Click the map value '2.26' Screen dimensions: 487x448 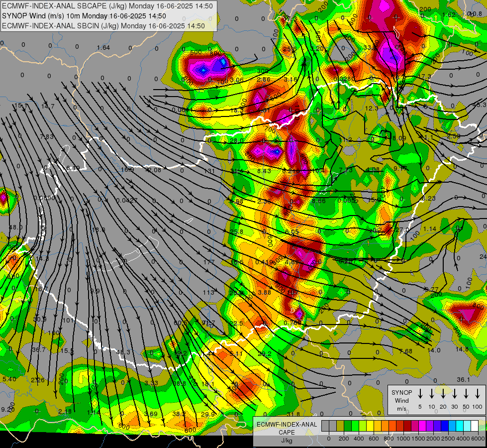38,380
